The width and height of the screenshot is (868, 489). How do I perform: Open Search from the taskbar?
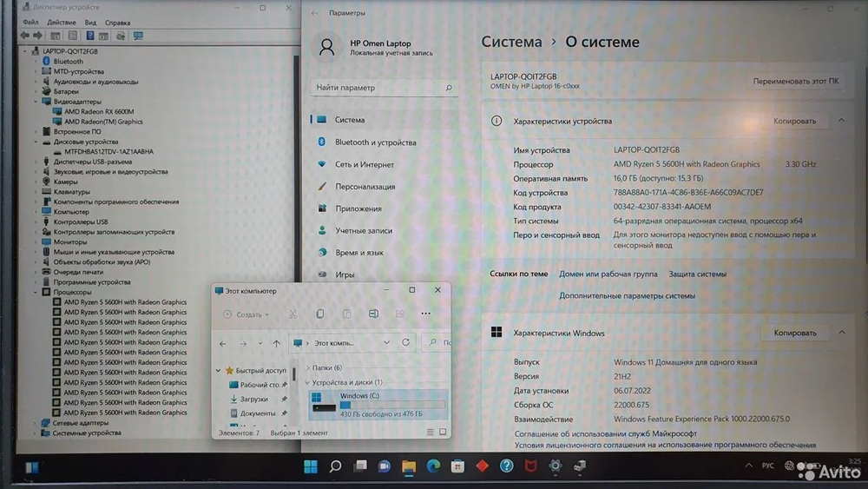335,466
